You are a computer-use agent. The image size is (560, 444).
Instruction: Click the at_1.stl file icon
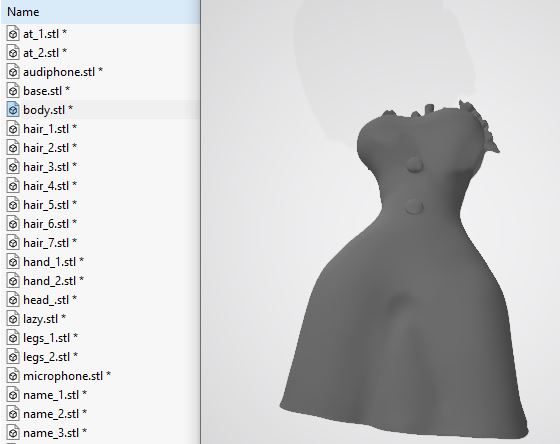[x=13, y=34]
